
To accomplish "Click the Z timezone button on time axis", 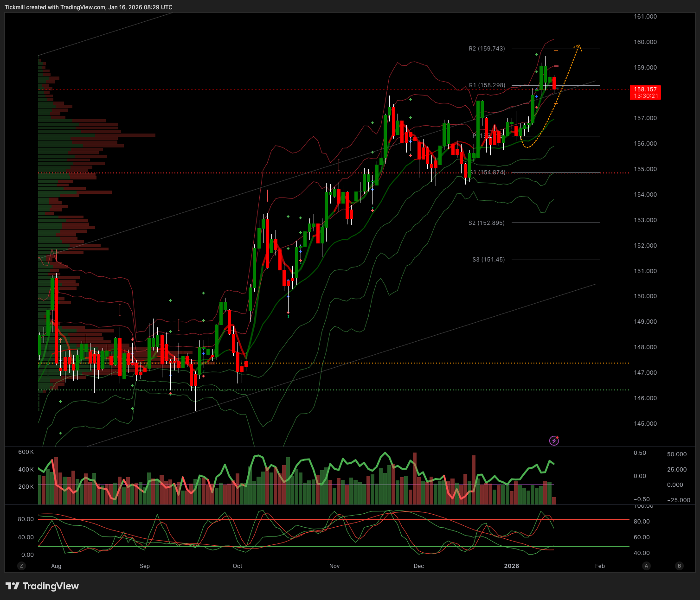I will [21, 566].
